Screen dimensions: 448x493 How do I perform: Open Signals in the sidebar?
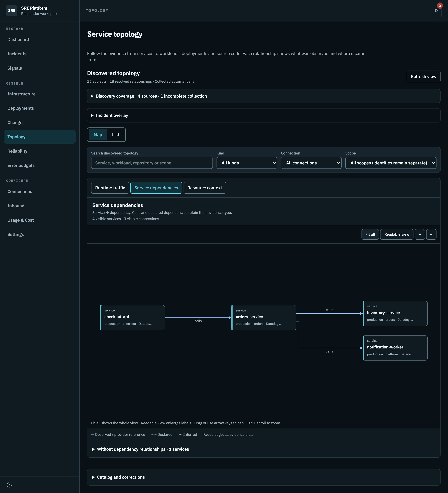[40, 68]
